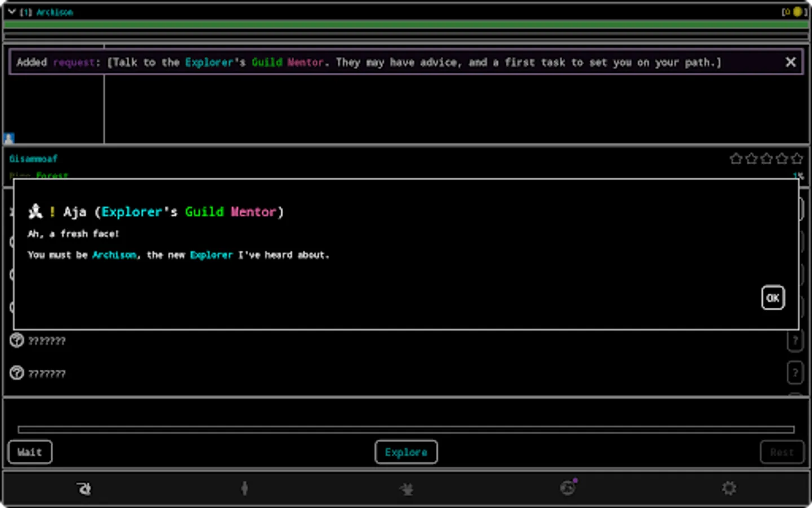The height and width of the screenshot is (508, 812).
Task: Dismiss the added request notification
Action: (x=791, y=62)
